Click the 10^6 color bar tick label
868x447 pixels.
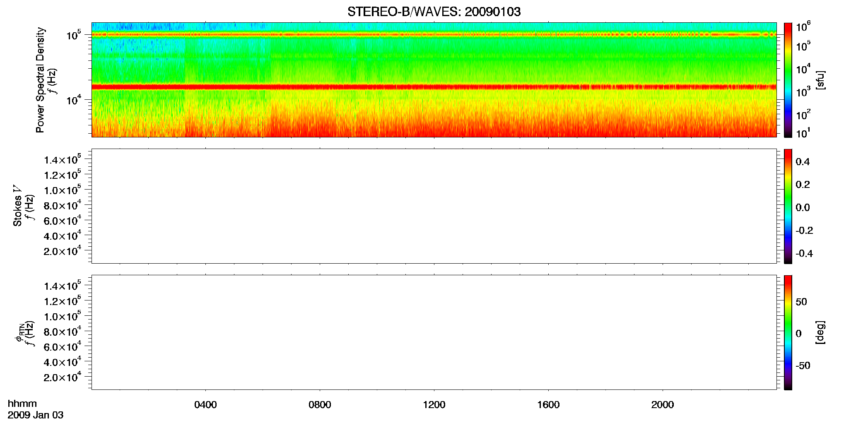click(x=803, y=27)
